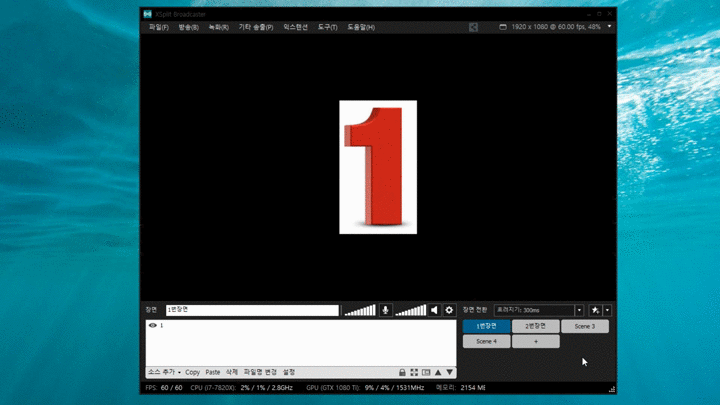Click the CPU usage 2% / 1% / 2.8GHz value
Viewport: 720px width, 405px height.
point(266,388)
